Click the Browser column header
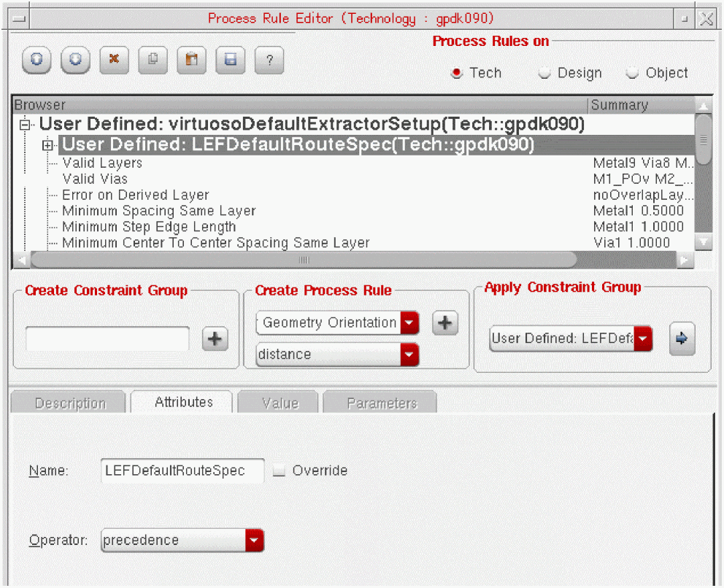The image size is (724, 588). click(300, 105)
